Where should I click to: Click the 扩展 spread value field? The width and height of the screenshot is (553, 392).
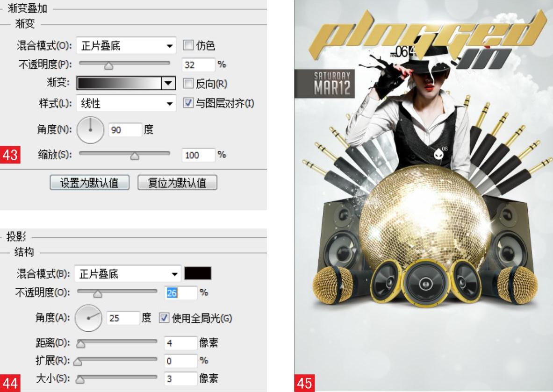180,361
